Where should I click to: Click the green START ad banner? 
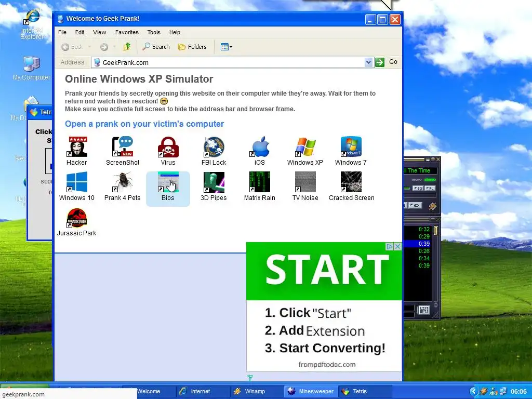324,271
